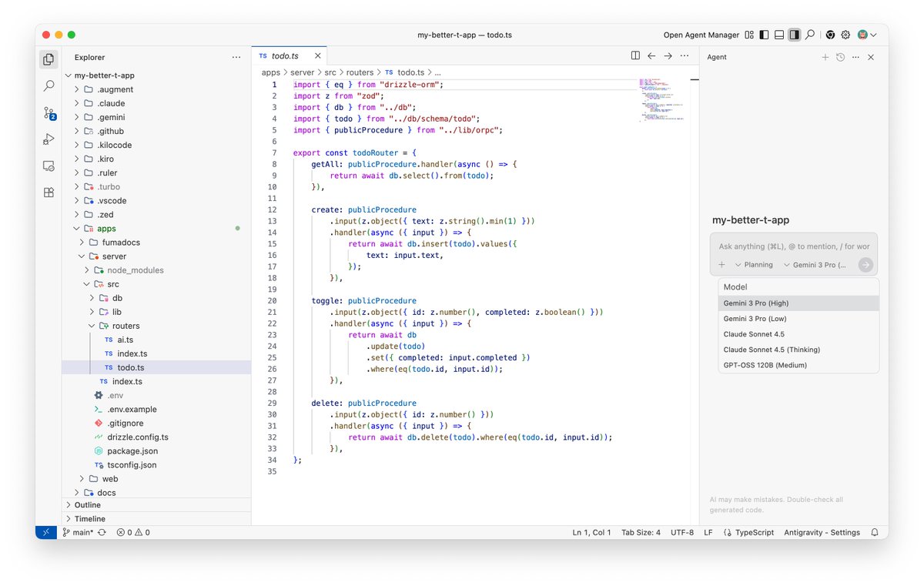Select GPT-OSS 120B (Medium) model
924x586 pixels.
tap(798, 365)
